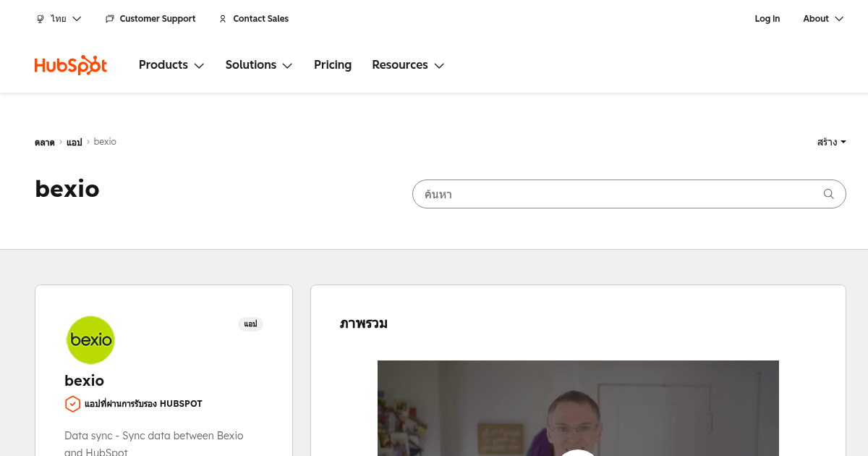Click the search magnifier icon

(x=829, y=194)
